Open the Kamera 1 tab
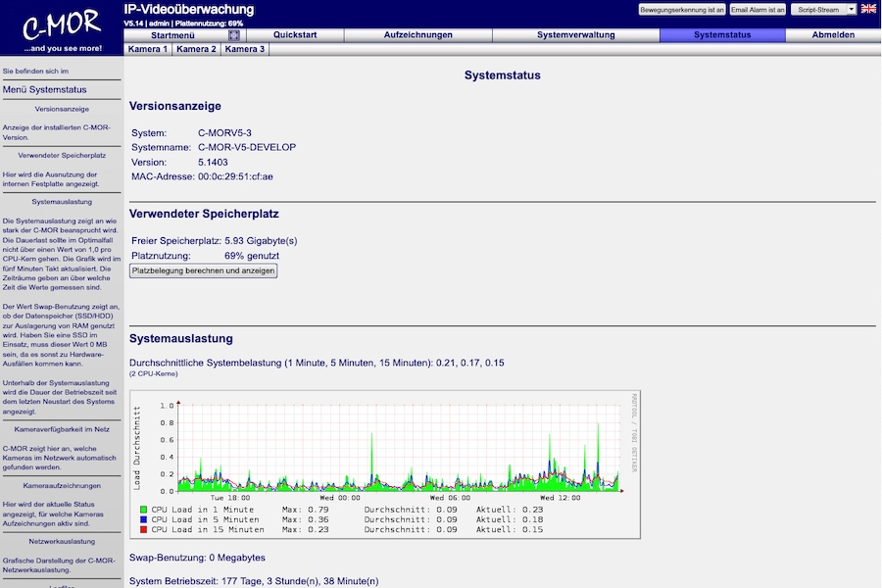The image size is (882, 588). (x=147, y=49)
